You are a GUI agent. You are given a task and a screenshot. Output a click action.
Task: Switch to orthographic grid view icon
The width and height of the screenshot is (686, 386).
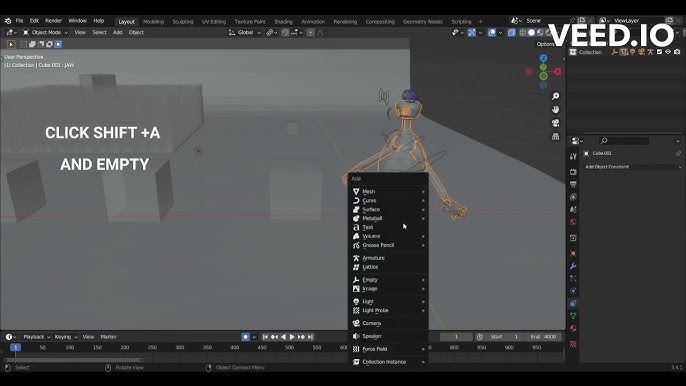pos(556,137)
